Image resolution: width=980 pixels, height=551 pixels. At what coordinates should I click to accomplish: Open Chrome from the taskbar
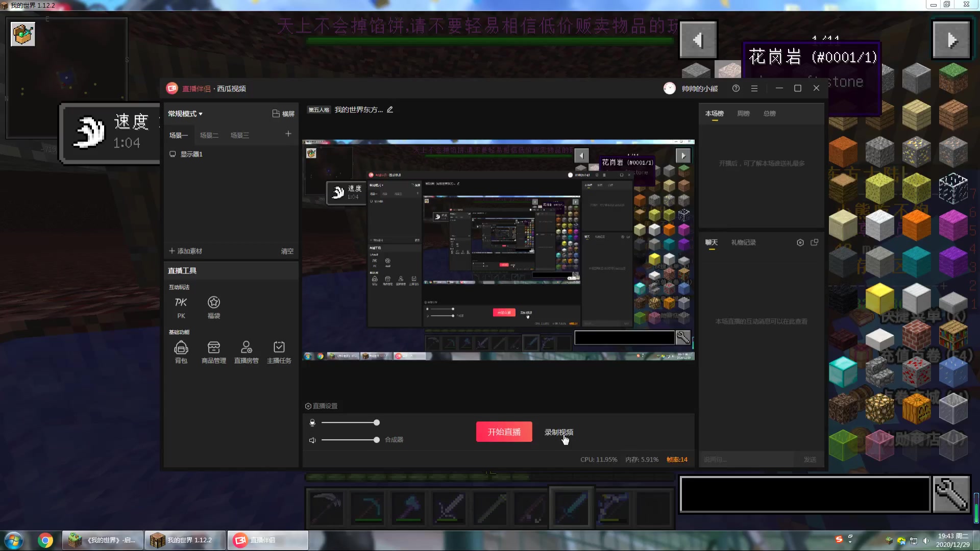point(45,540)
